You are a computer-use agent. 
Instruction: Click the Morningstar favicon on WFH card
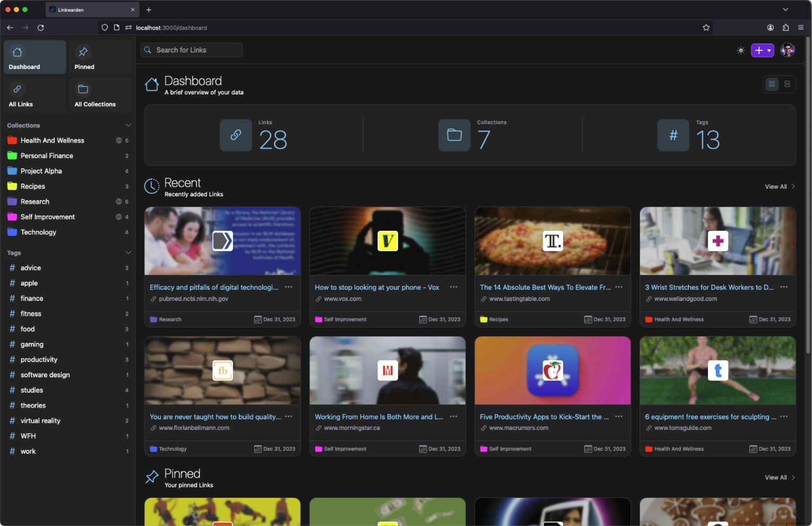coord(387,370)
